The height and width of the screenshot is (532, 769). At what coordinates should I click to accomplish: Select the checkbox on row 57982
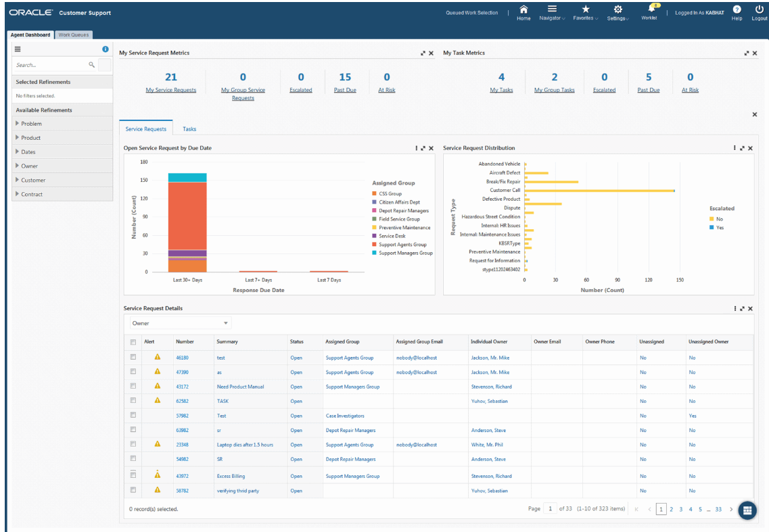pyautogui.click(x=133, y=416)
